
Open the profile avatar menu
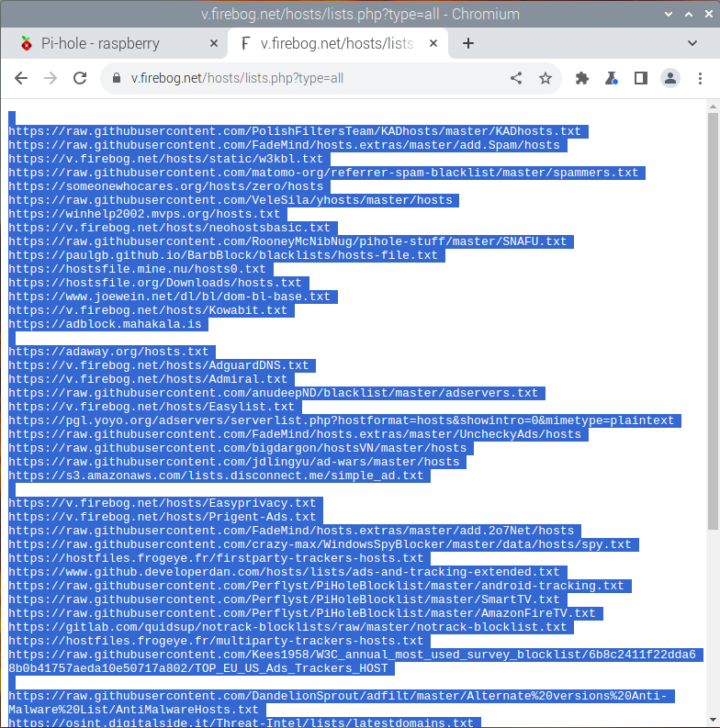[x=670, y=78]
